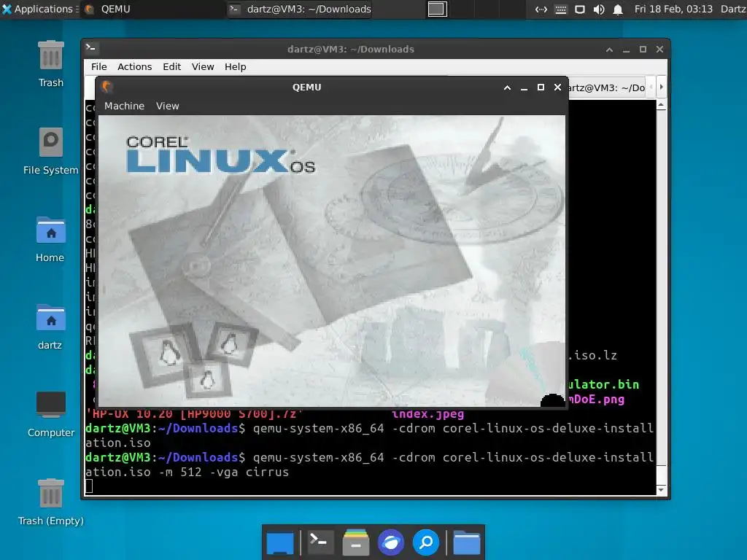The height and width of the screenshot is (560, 747).
Task: Open the keyboard layout tray icon
Action: [x=561, y=9]
